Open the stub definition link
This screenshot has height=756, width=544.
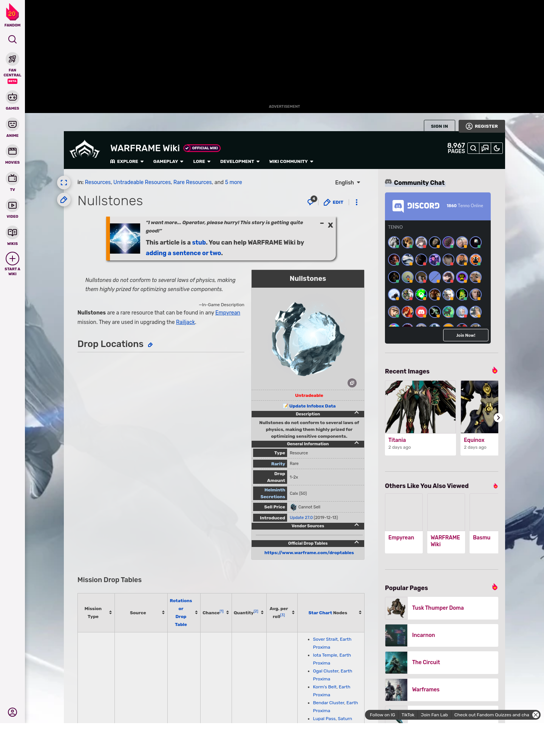[x=199, y=242]
